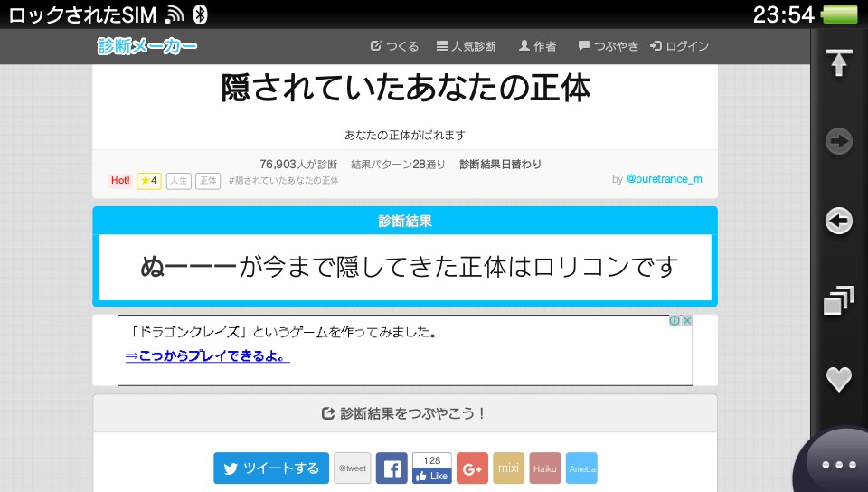The height and width of the screenshot is (492, 868).
Task: Tap ロックされたSIM status text
Action: (82, 15)
